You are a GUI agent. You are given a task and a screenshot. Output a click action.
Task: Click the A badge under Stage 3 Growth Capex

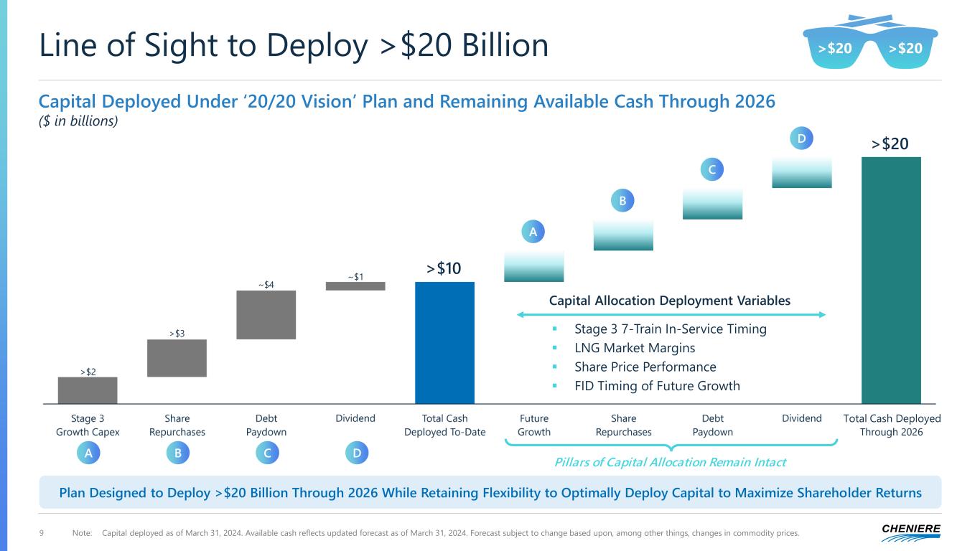coord(88,453)
